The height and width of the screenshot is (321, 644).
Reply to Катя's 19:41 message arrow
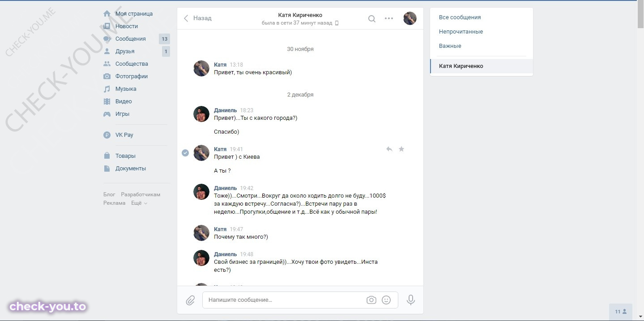pyautogui.click(x=389, y=149)
